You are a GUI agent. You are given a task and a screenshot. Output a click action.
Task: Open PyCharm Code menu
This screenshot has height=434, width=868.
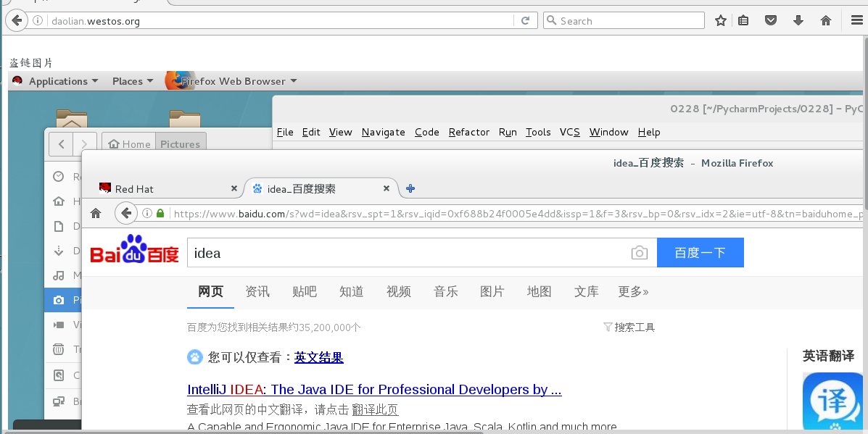[x=427, y=132]
